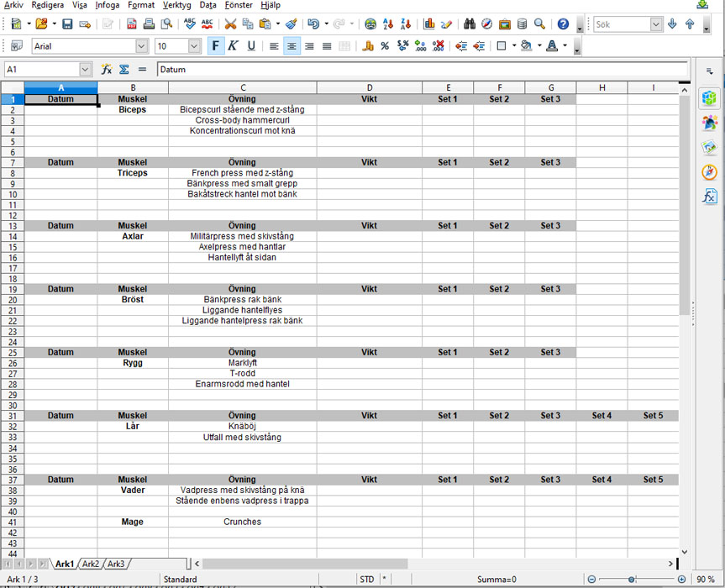
Task: Select row 13 header
Action: tap(13, 226)
